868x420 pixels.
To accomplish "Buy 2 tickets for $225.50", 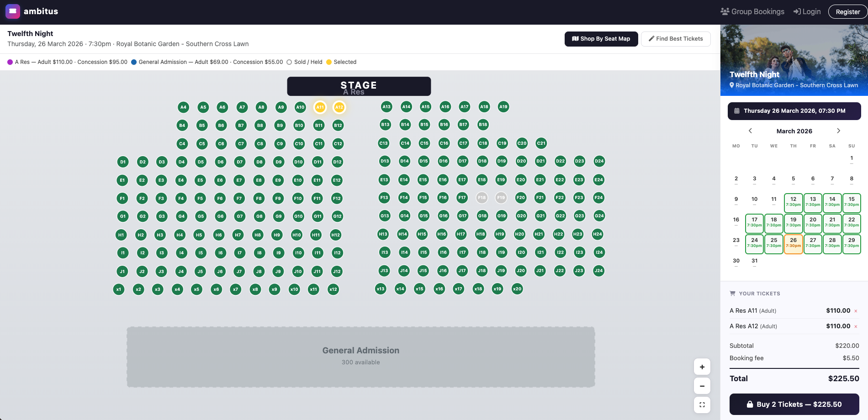I will point(794,404).
